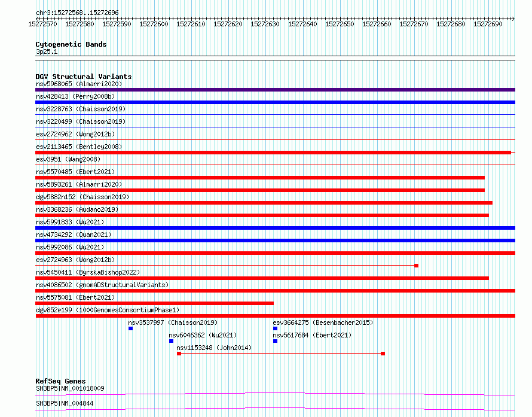Click ruler position 15272630

[265, 24]
